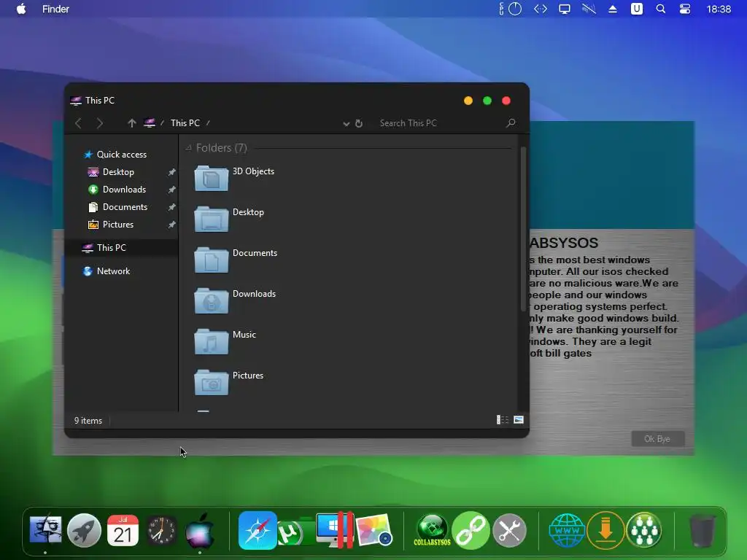Launch uTorrent from the dock
Image resolution: width=747 pixels, height=560 pixels.
point(291,532)
